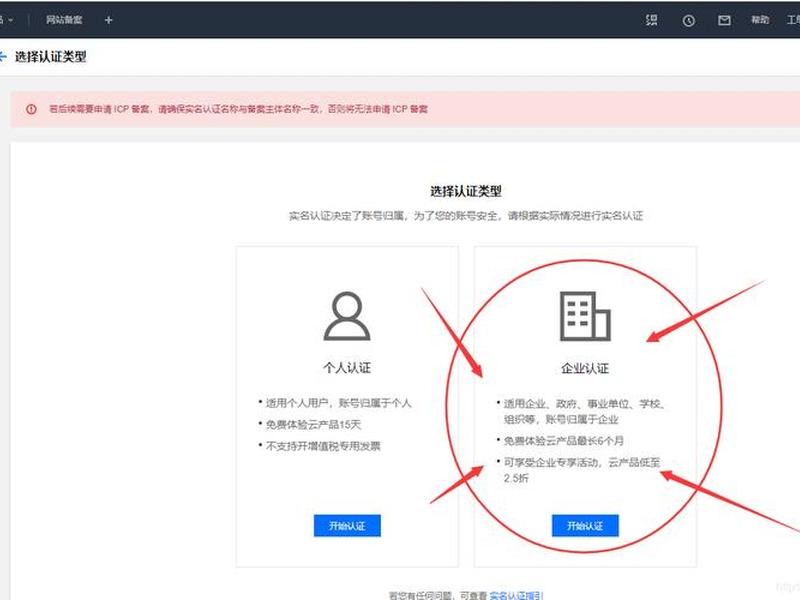Click the 企业认证 card title
Screen dimensions: 800x600
click(x=585, y=368)
